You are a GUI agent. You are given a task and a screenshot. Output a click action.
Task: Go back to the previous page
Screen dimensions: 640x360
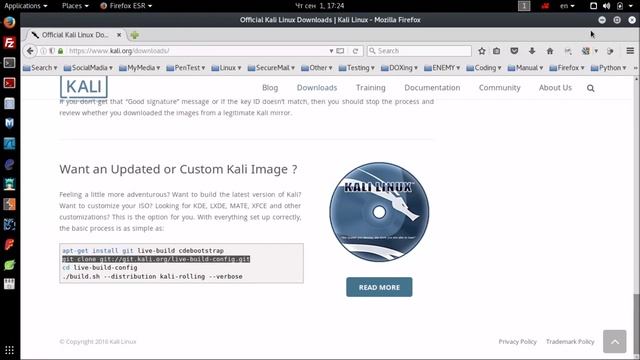click(30, 51)
